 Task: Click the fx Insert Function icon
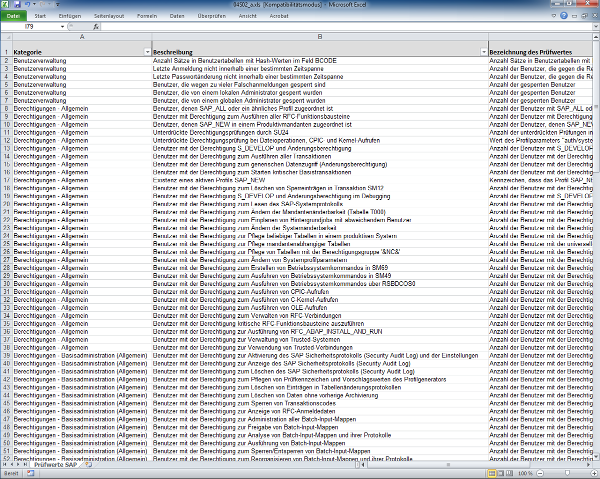[95, 28]
